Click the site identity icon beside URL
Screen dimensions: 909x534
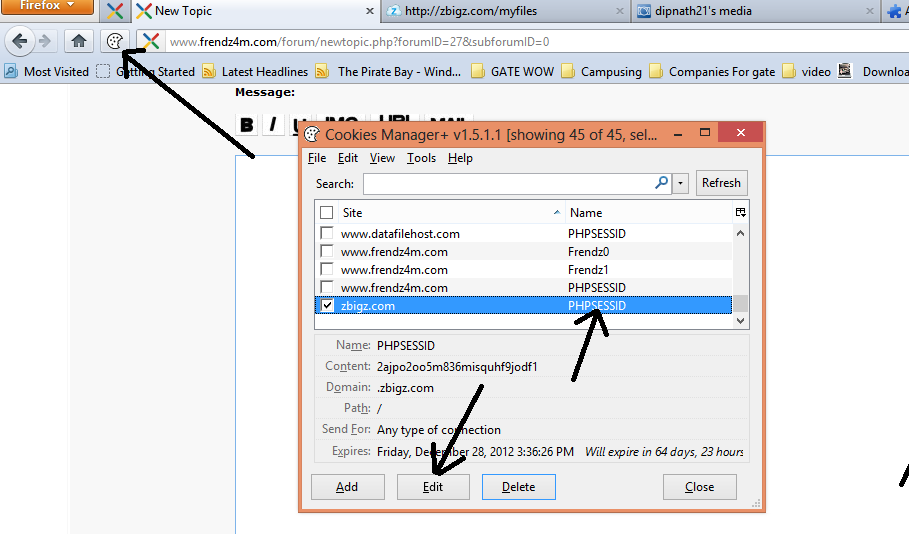click(151, 41)
